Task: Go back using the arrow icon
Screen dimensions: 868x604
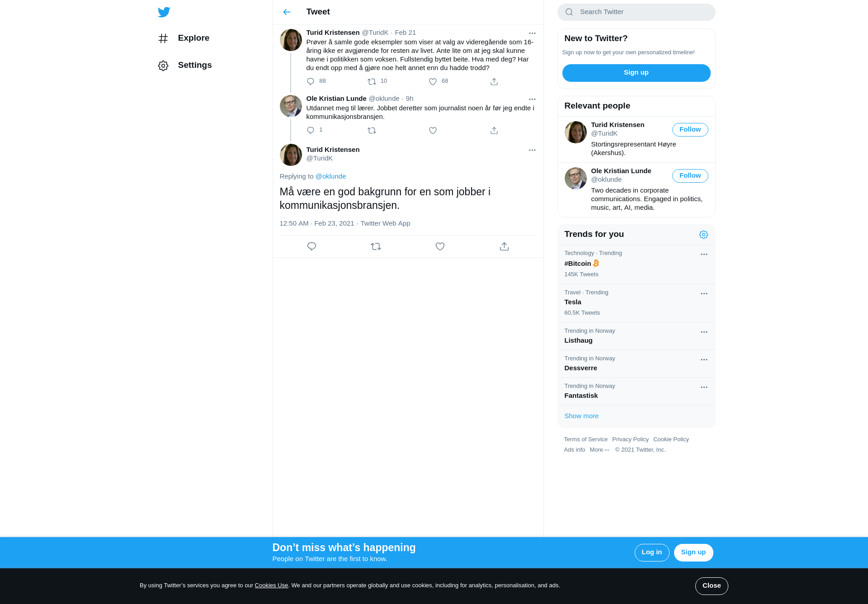Action: pos(287,12)
